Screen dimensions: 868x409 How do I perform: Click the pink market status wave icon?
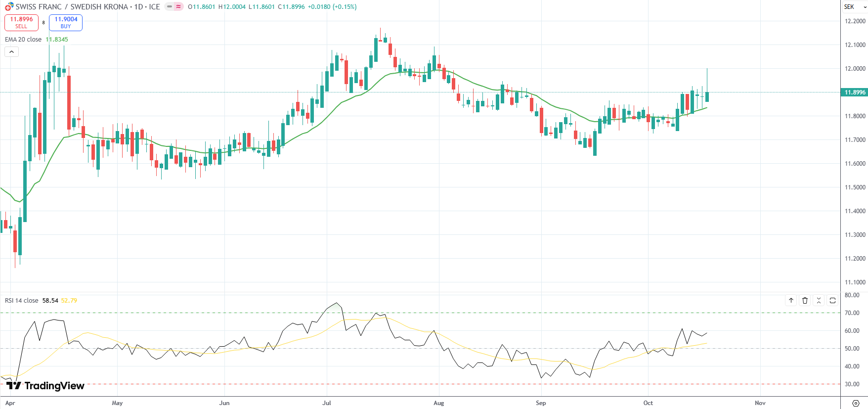pyautogui.click(x=178, y=7)
